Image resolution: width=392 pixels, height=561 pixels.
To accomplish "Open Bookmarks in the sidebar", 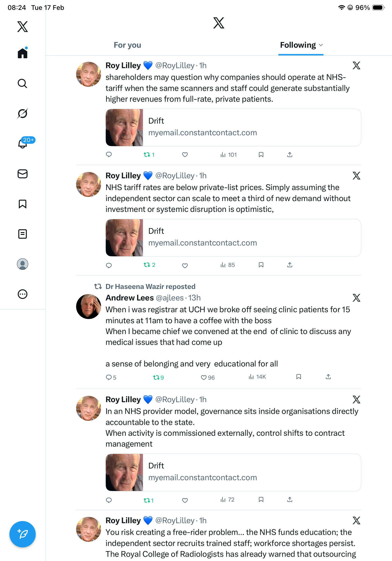I will pos(22,204).
